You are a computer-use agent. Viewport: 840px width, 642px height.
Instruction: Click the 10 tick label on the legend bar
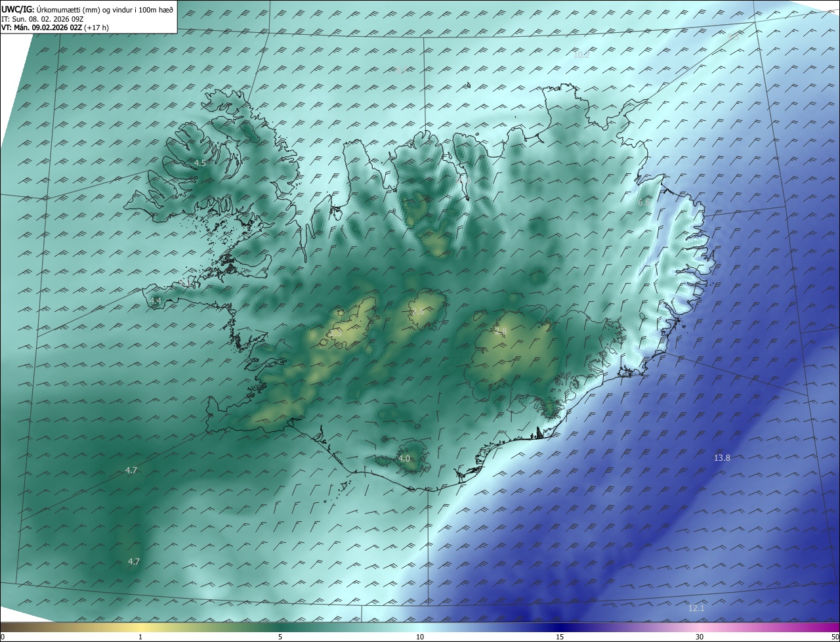[420, 637]
